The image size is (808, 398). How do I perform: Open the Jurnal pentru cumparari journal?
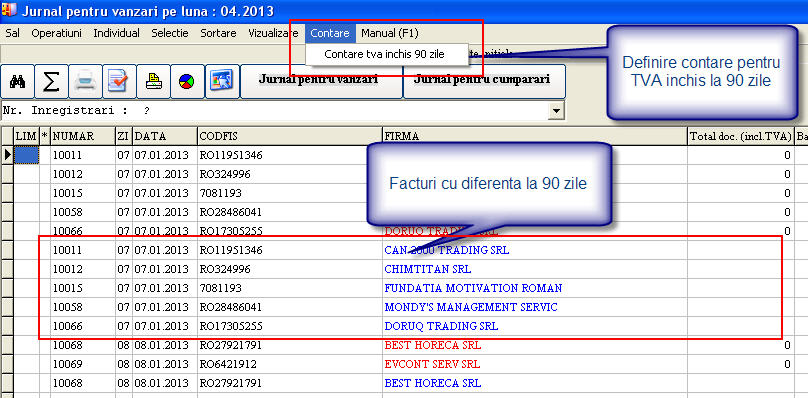click(x=484, y=81)
